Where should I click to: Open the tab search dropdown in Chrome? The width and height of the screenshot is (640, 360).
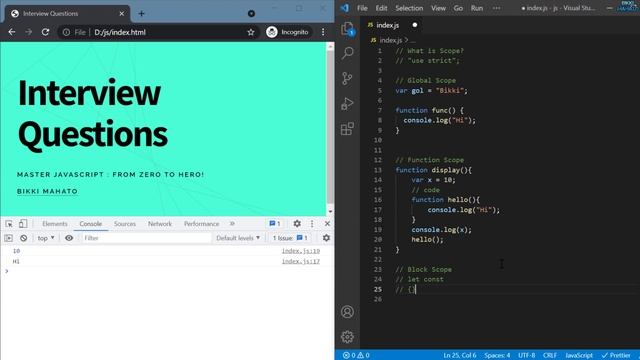(251, 13)
